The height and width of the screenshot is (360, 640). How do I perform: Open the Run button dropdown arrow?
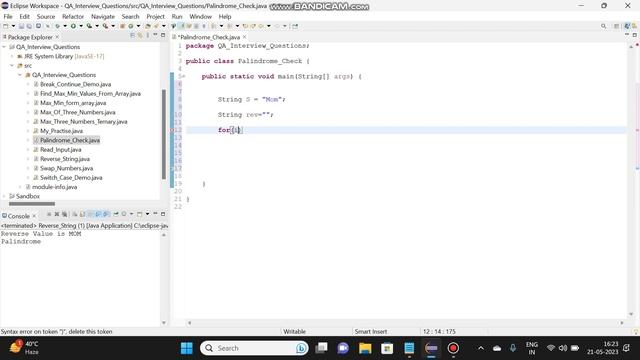[x=81, y=26]
